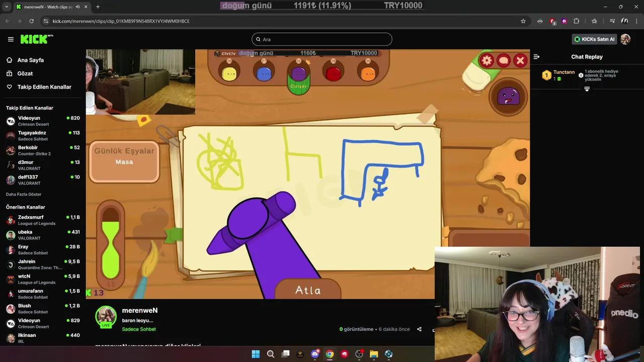
Task: Open wtcN recommended channel
Action: (x=43, y=279)
